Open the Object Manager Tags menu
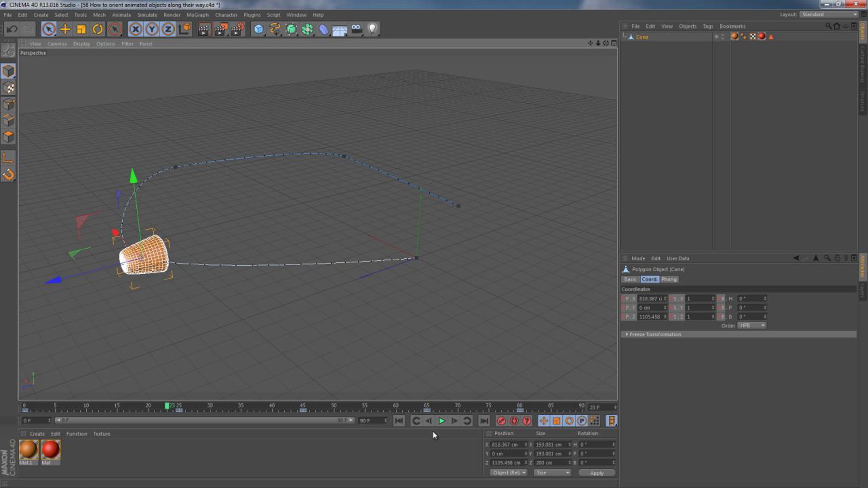The height and width of the screenshot is (488, 868). point(708,26)
